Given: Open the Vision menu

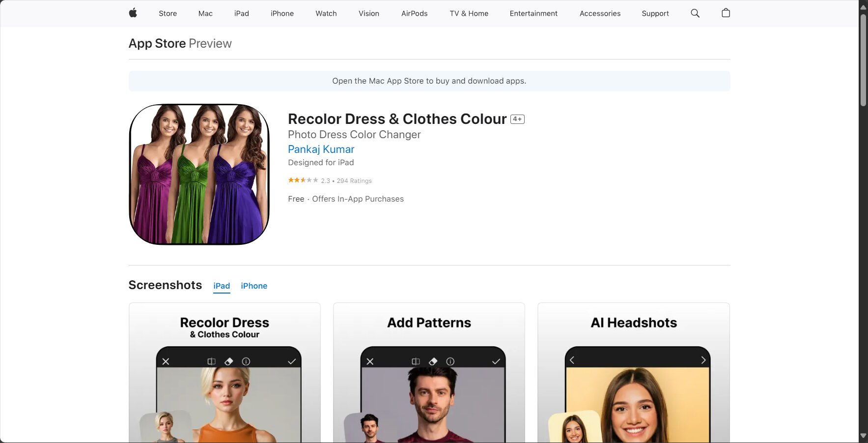Looking at the screenshot, I should [x=369, y=13].
